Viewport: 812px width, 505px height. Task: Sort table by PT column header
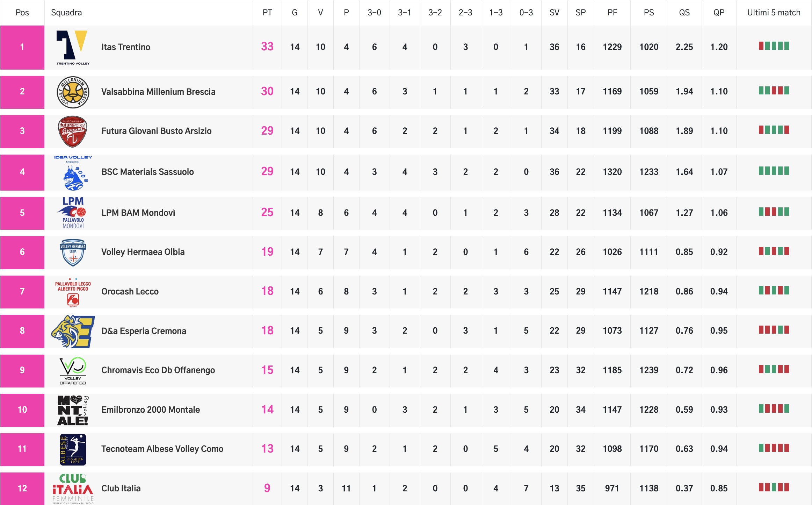point(267,13)
